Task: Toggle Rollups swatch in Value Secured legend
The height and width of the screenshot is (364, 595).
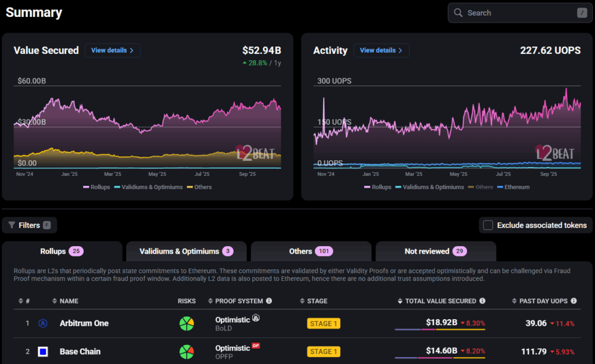Action: tap(86, 187)
